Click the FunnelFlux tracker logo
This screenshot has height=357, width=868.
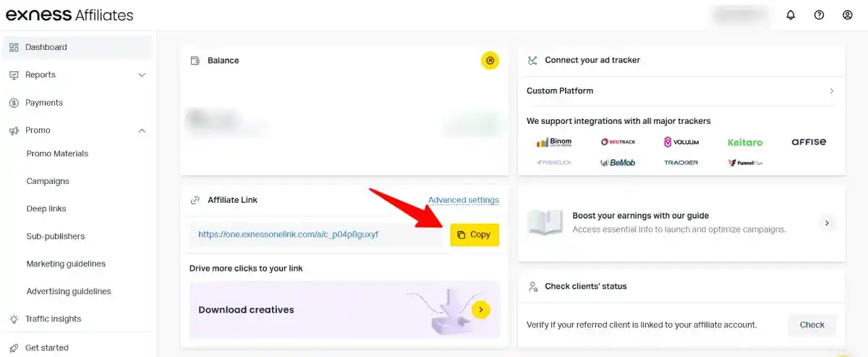745,162
